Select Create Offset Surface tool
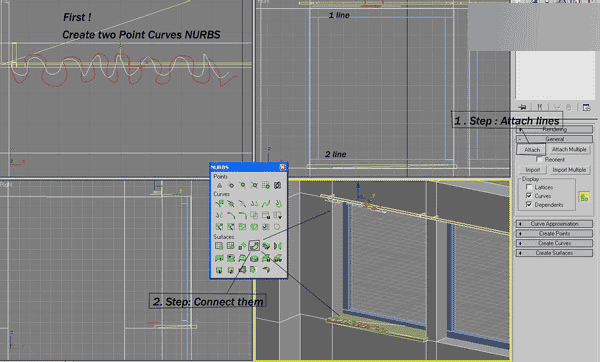The height and width of the screenshot is (362, 600). [266, 246]
